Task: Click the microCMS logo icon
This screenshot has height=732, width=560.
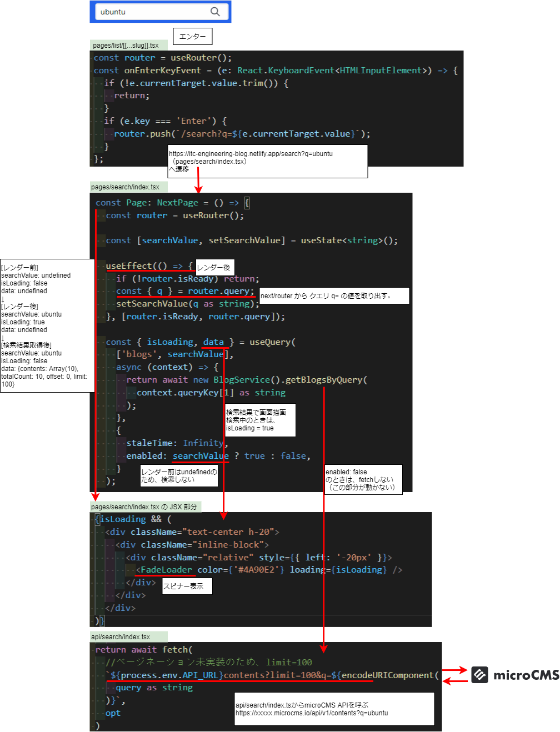Action: (480, 675)
